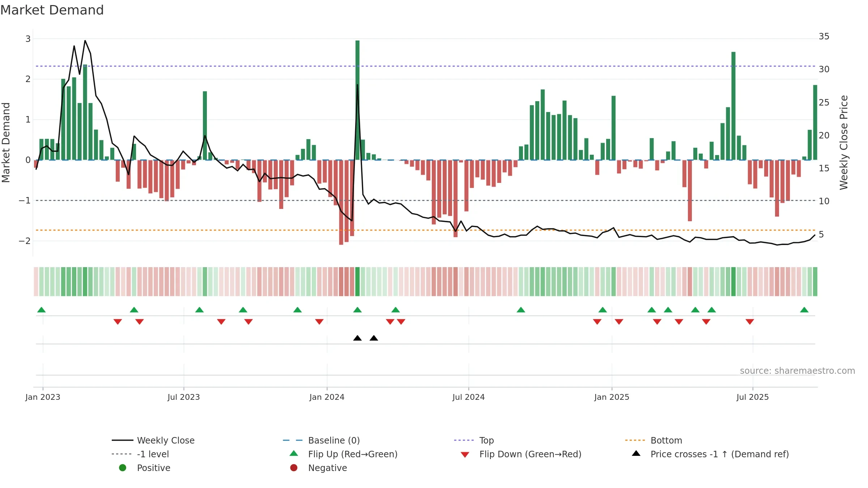Viewport: 868px width, 488px height.
Task: Click the last green bar at the chart's right edge
Action: pos(815,123)
